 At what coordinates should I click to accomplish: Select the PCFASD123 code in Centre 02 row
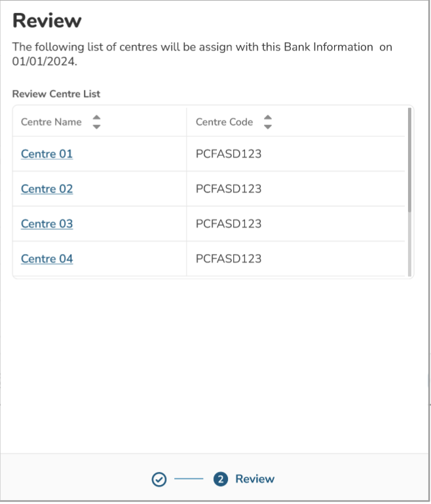[229, 189]
